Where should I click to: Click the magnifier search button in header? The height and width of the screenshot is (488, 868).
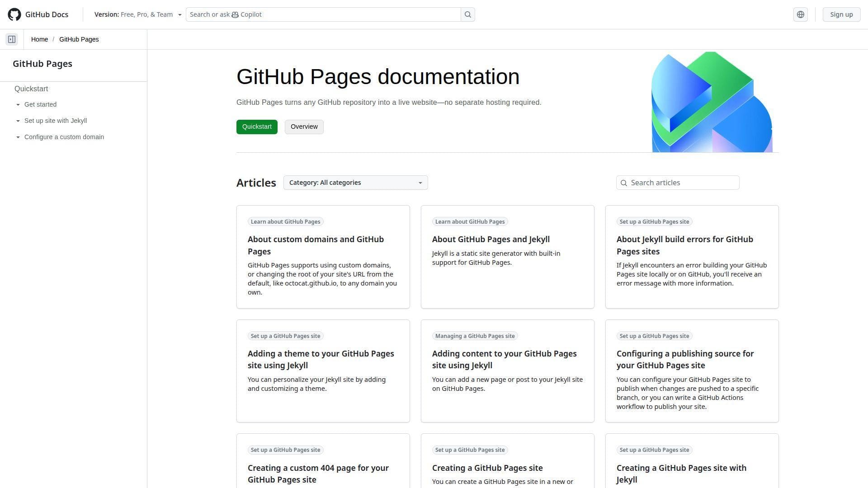[x=468, y=14]
